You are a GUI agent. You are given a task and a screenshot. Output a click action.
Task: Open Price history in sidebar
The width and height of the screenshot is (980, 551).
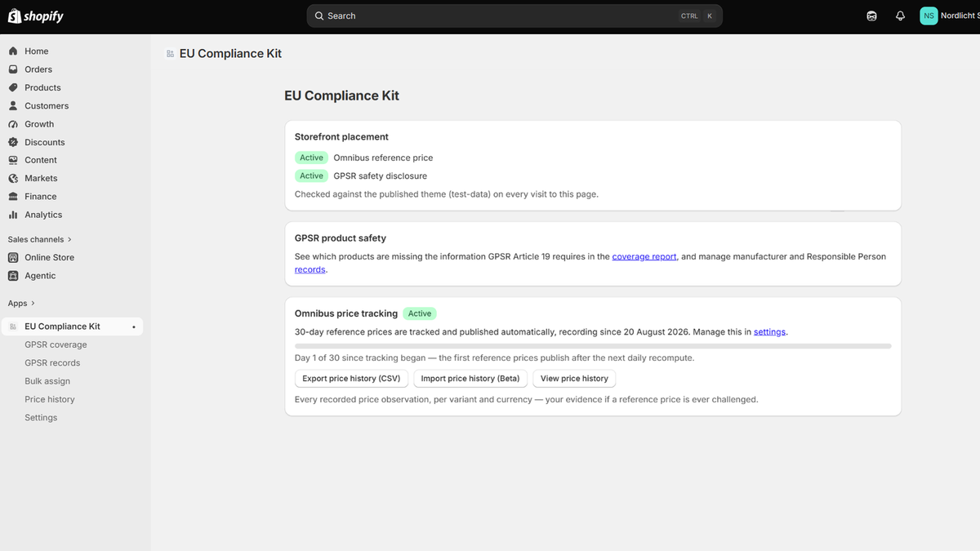coord(50,399)
